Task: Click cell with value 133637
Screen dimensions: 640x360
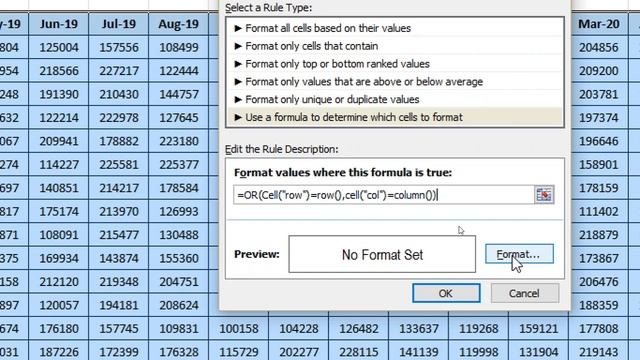Action: click(419, 329)
